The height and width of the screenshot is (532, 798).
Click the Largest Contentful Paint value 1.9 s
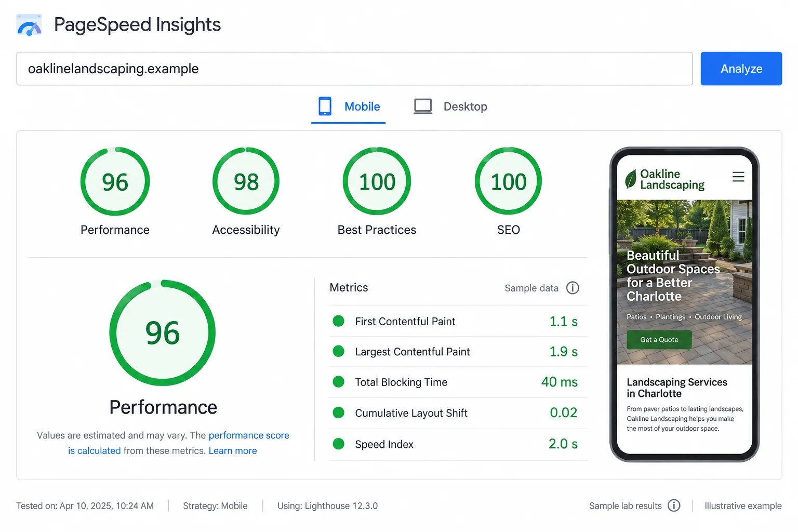(x=564, y=352)
